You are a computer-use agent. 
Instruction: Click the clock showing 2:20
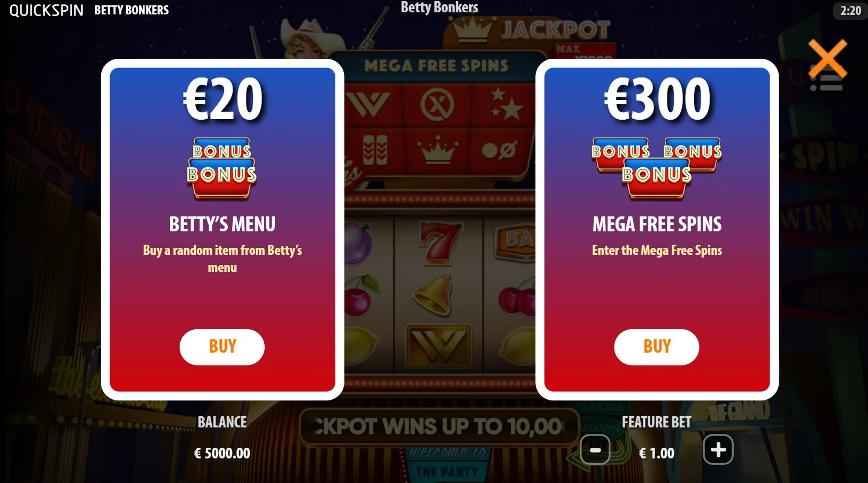(x=850, y=11)
